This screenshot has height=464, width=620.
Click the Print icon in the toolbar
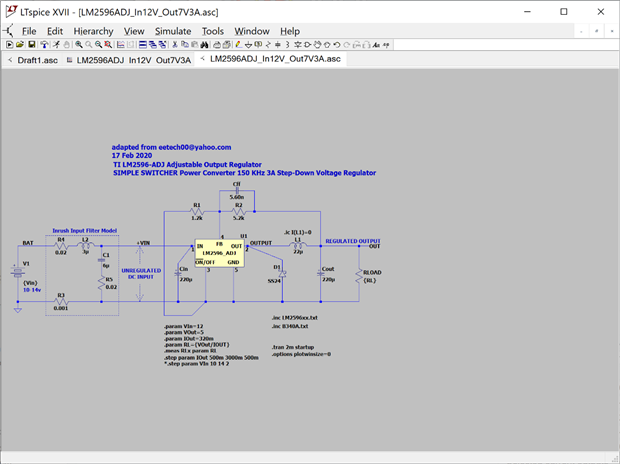[217, 45]
